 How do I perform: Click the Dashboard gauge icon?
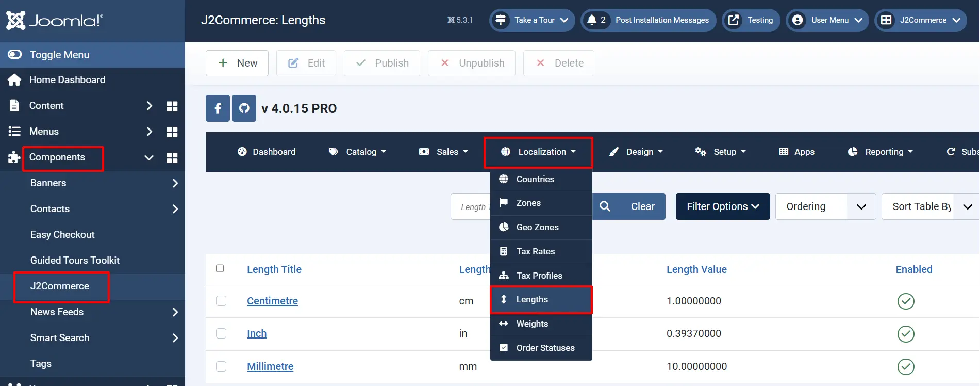click(x=242, y=152)
